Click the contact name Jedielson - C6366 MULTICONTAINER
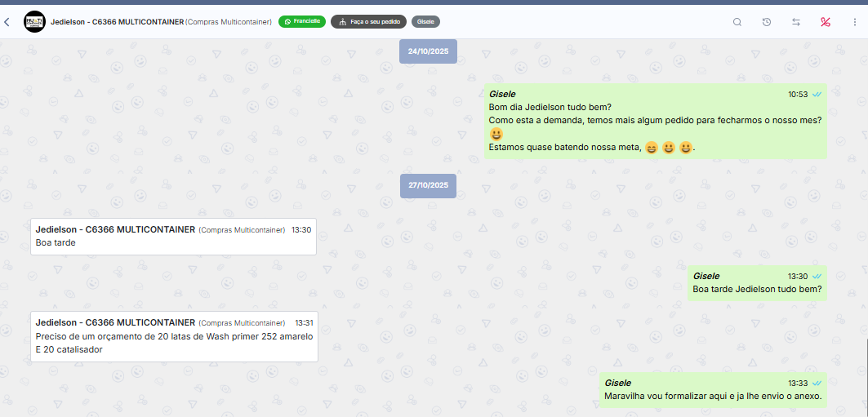This screenshot has height=417, width=868. (x=117, y=22)
